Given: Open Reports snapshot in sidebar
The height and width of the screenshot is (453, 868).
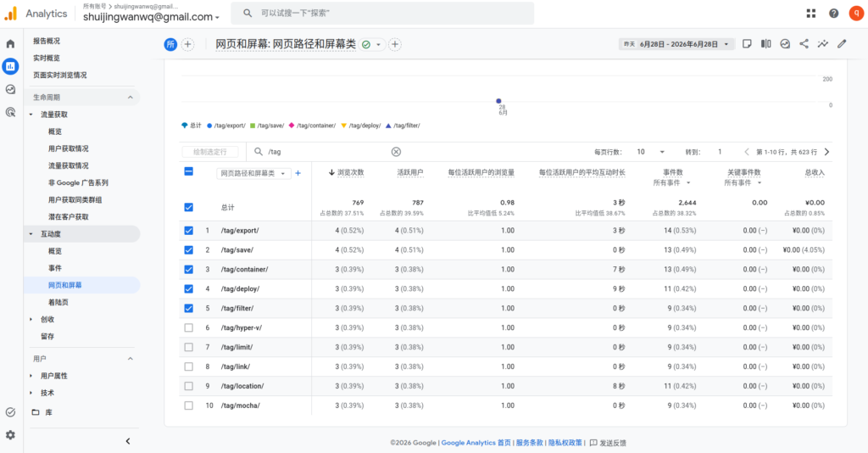Looking at the screenshot, I should (x=47, y=41).
